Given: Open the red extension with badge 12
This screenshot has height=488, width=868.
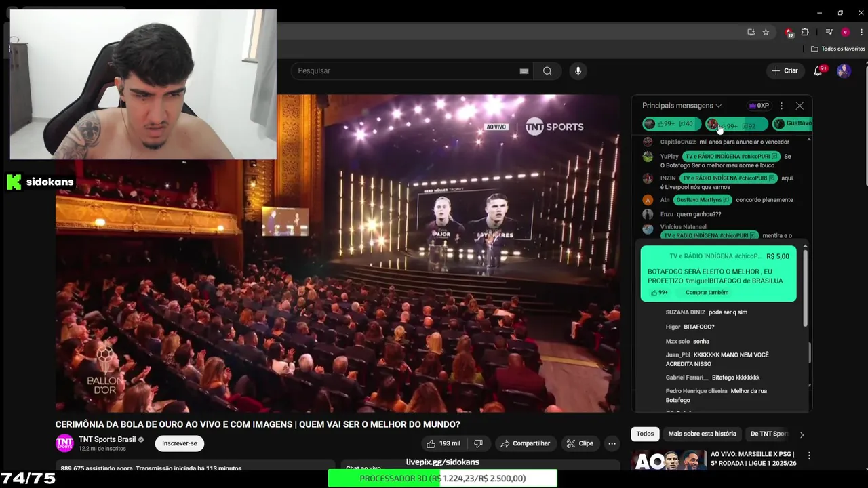Looking at the screenshot, I should [789, 32].
